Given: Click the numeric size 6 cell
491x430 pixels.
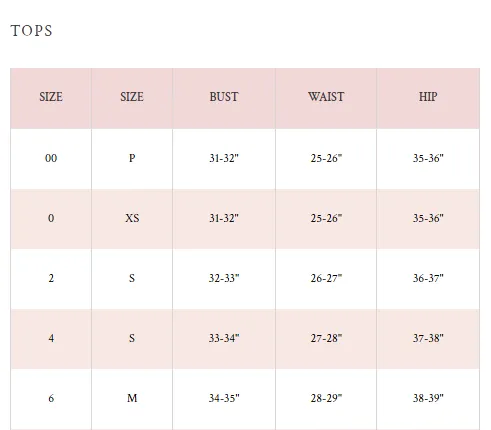Looking at the screenshot, I should [x=51, y=398].
